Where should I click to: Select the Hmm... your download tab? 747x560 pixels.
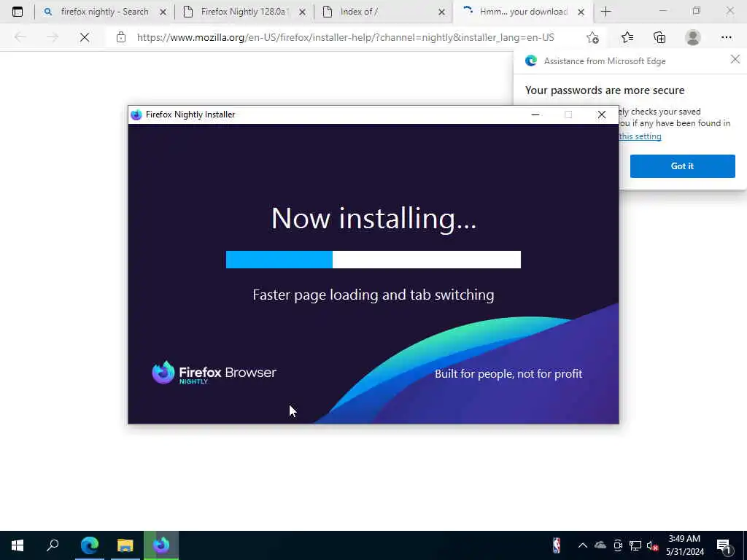(523, 12)
